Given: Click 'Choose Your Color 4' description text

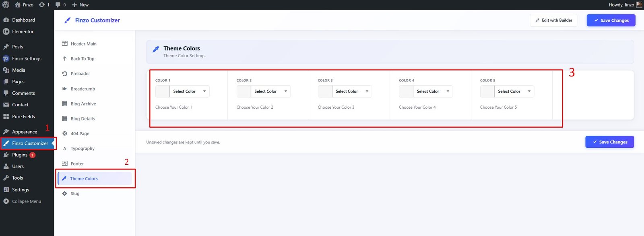Looking at the screenshot, I should (417, 107).
